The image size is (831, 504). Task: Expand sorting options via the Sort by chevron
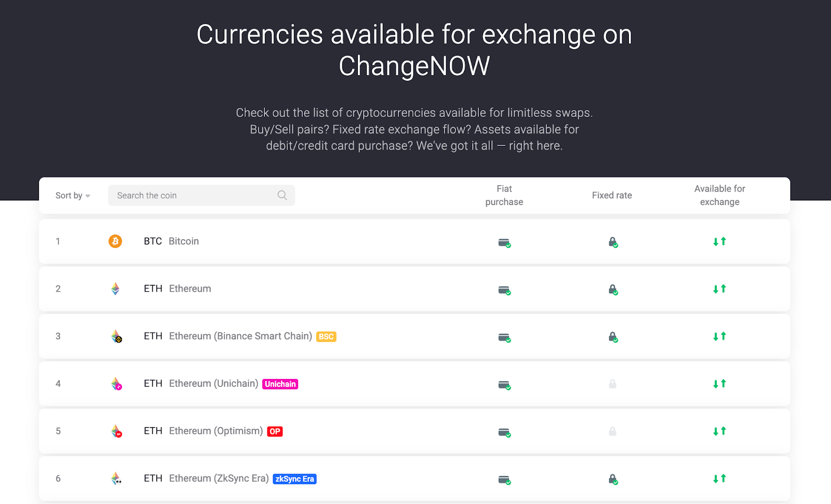[87, 196]
